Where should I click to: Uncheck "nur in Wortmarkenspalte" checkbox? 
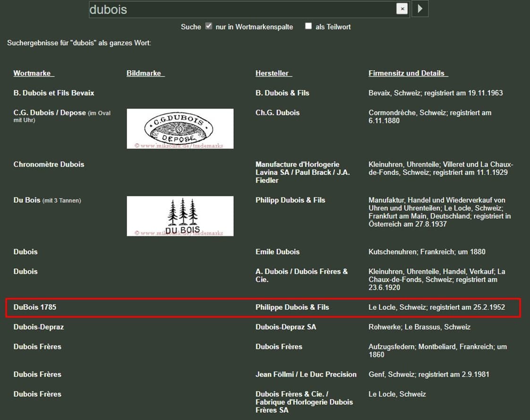[209, 26]
